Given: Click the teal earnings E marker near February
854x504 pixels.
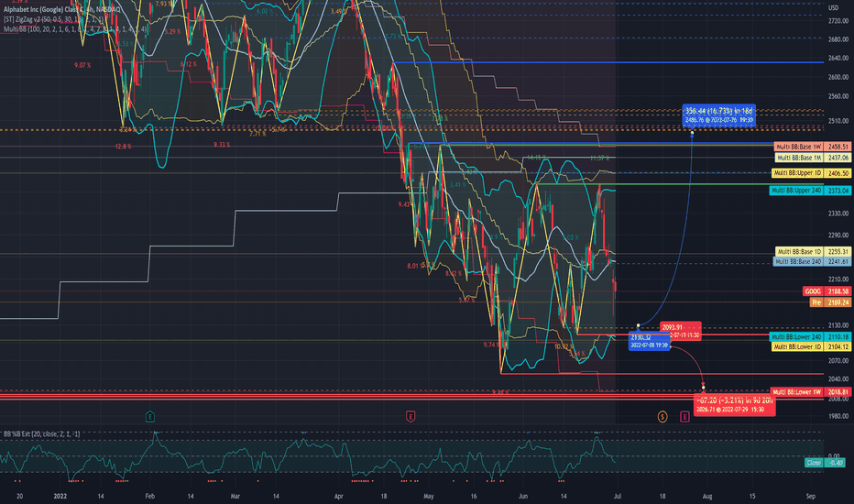Looking at the screenshot, I should click(150, 417).
